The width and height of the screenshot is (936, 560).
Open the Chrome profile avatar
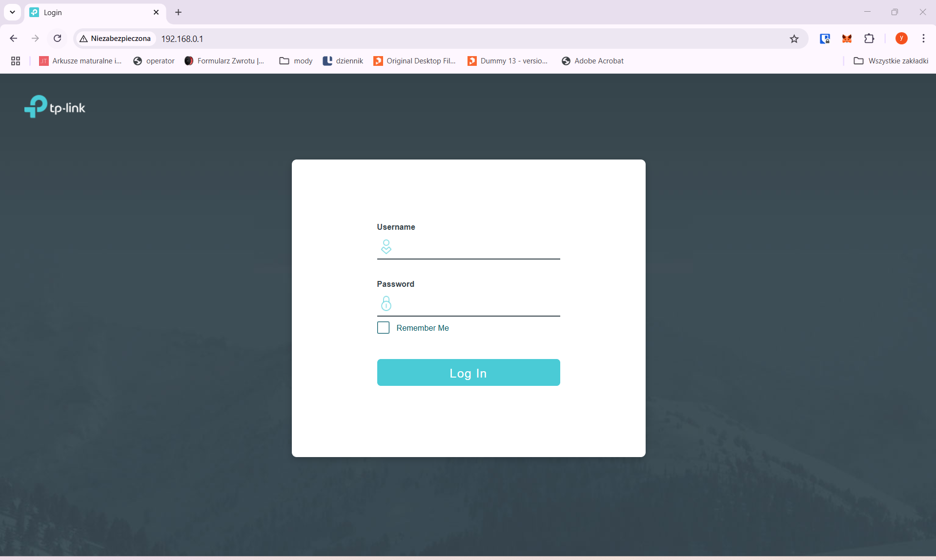tap(901, 39)
